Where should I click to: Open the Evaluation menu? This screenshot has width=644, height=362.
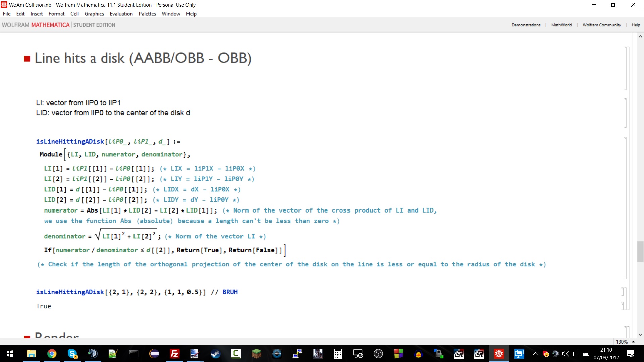click(121, 14)
